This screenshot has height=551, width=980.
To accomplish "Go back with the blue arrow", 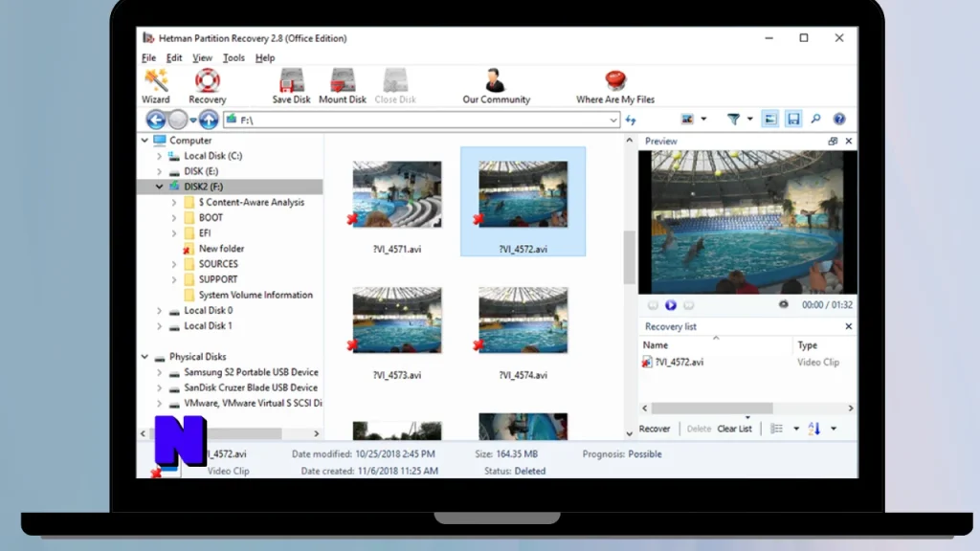I will [x=156, y=120].
